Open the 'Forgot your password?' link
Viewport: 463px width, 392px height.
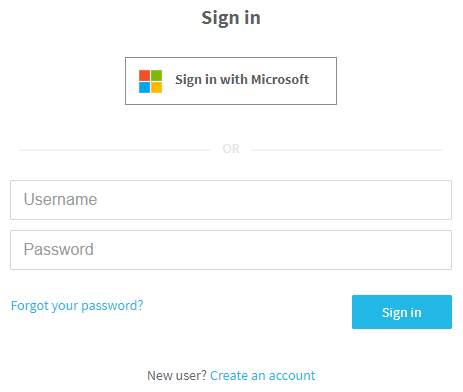tap(77, 306)
